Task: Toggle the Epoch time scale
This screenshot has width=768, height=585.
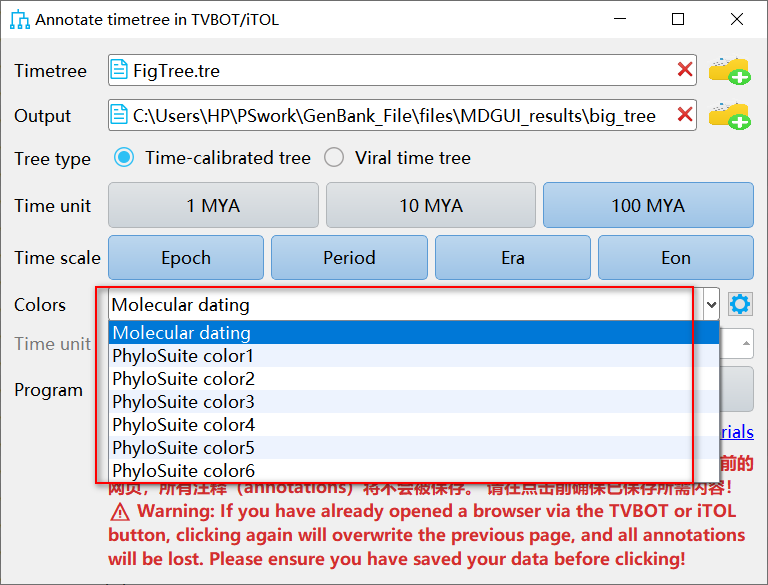Action: 186,258
